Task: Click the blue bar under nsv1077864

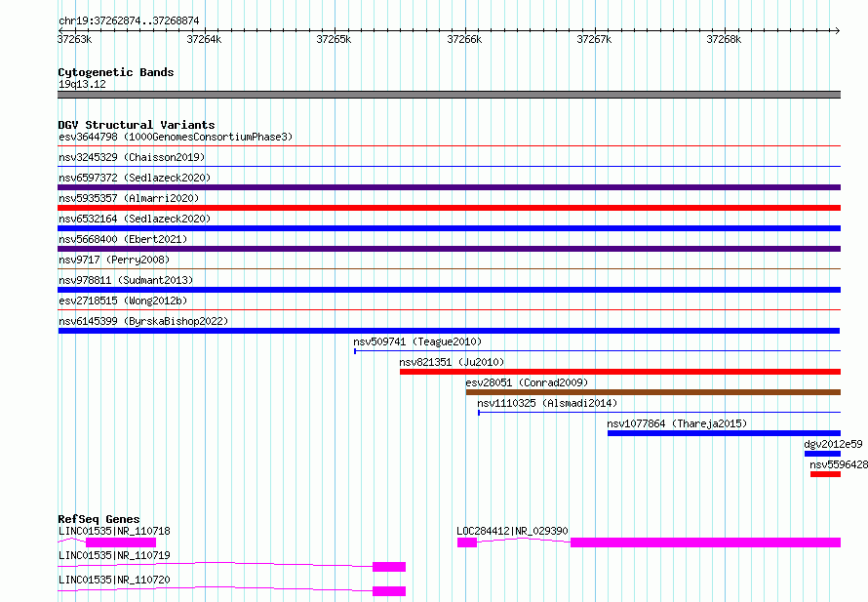Action: [724, 433]
